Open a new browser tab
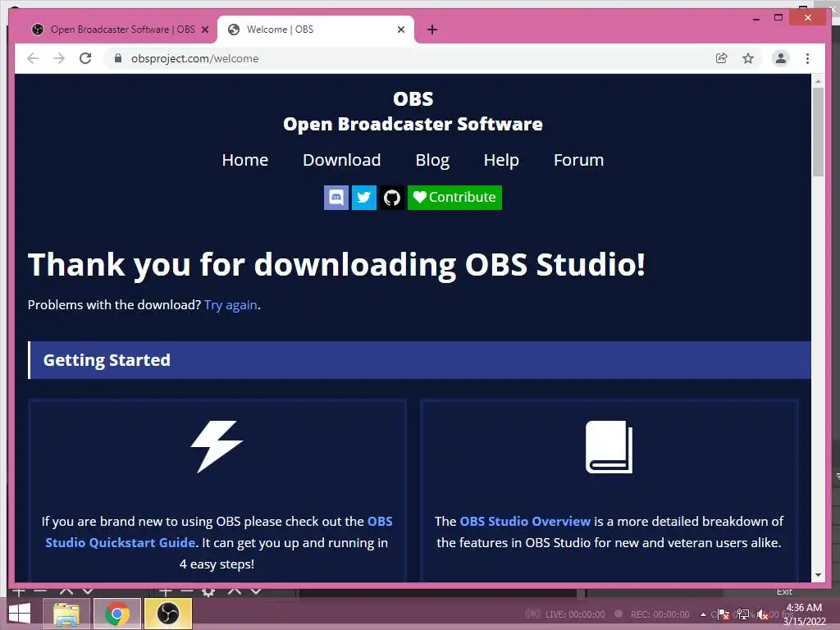840x630 pixels. [x=432, y=30]
